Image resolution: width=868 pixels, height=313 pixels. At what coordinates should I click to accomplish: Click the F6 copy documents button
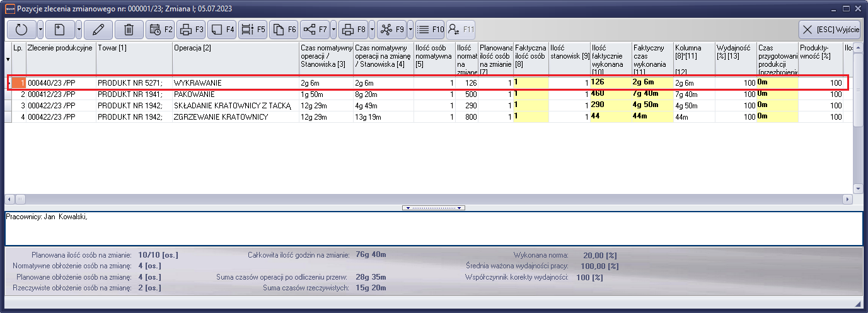click(x=284, y=30)
